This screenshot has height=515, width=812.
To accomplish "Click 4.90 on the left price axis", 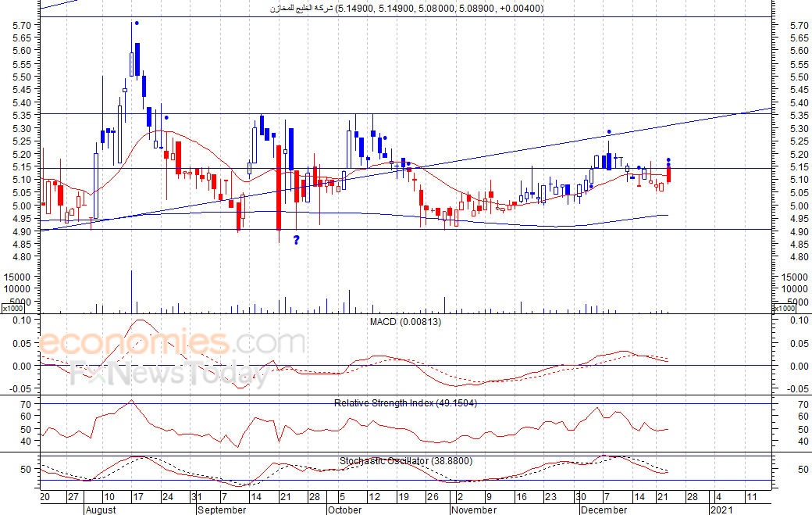I will 23,231.
